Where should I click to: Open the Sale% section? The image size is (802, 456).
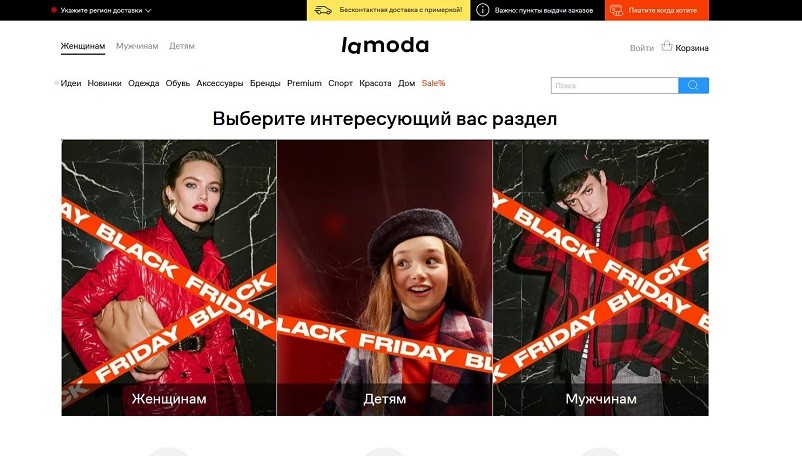(x=433, y=83)
